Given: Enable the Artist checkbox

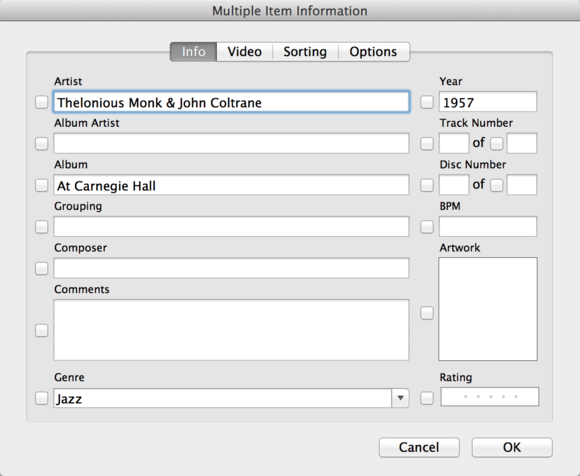Looking at the screenshot, I should (41, 102).
